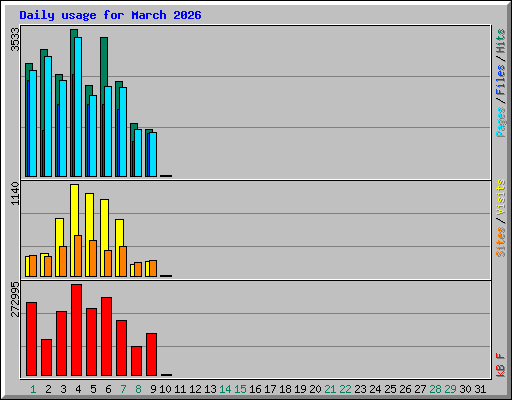512x400 pixels.
Task: Click day label 29 on the x-axis
Action: coord(450,389)
